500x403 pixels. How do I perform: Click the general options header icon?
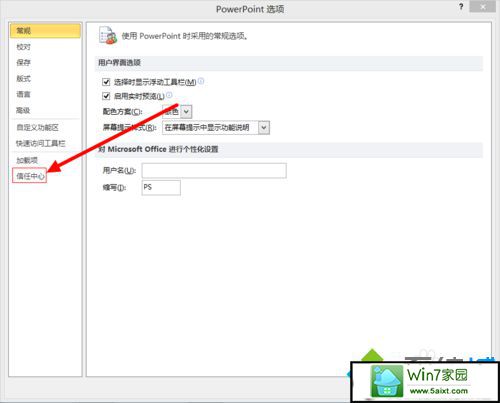point(108,35)
